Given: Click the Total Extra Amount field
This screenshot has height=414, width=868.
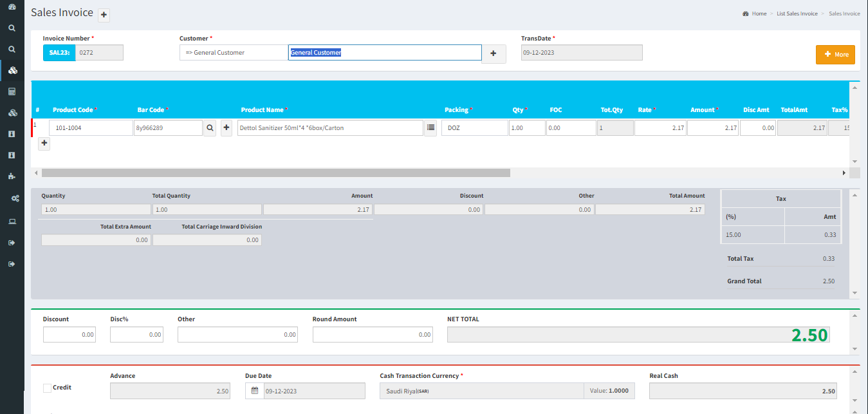Looking at the screenshot, I should click(97, 240).
